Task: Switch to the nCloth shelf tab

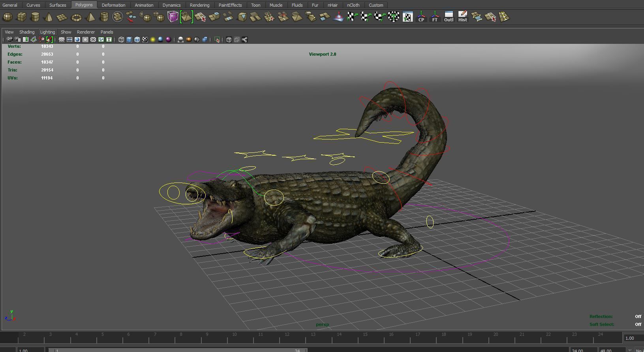Action: 353,5
